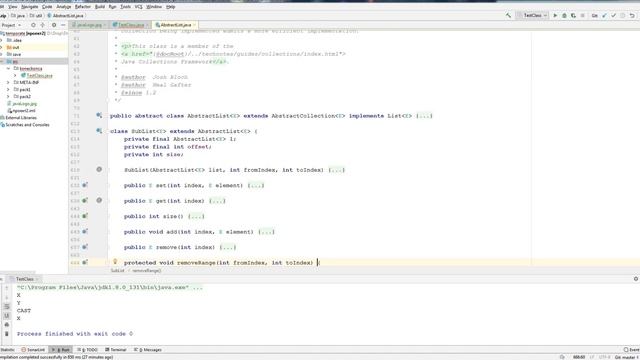This screenshot has height=360, width=640.
Task: Expand the pack2 folder
Action: click(x=8, y=96)
